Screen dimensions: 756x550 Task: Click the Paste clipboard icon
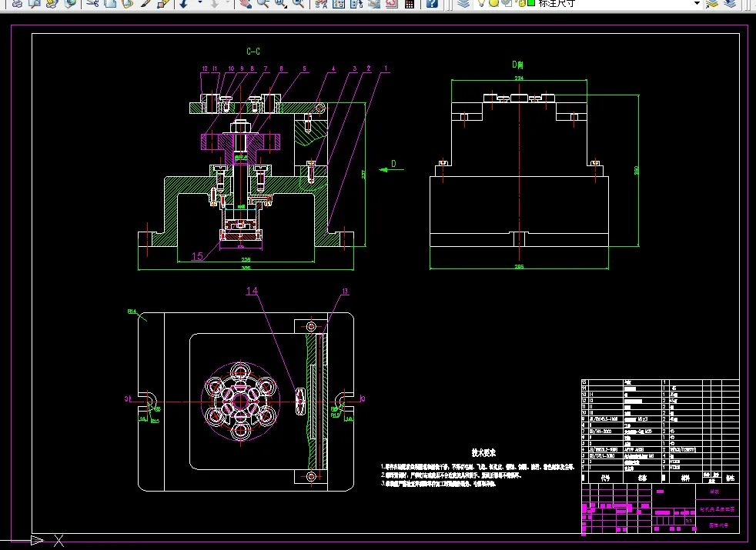tap(127, 3)
